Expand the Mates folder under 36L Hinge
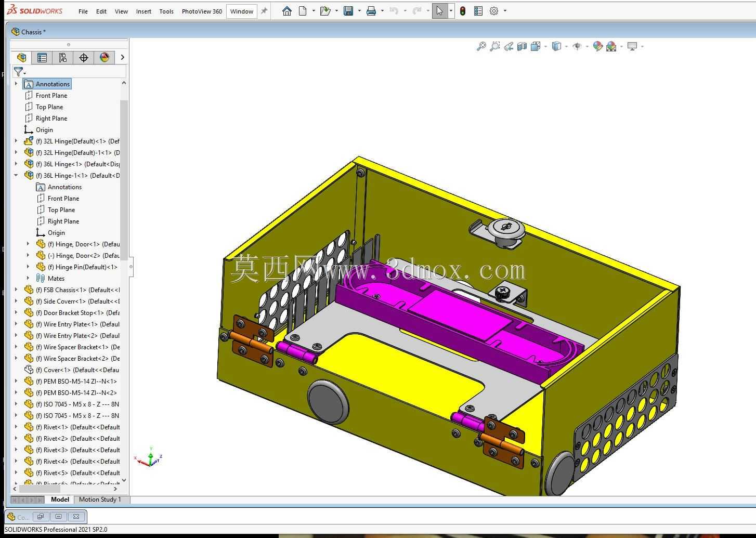This screenshot has width=756, height=538. pos(28,278)
